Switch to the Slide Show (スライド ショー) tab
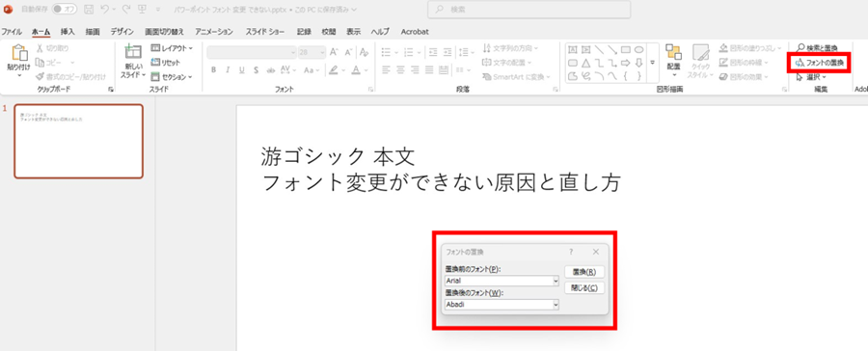This screenshot has height=351, width=868. tap(264, 32)
